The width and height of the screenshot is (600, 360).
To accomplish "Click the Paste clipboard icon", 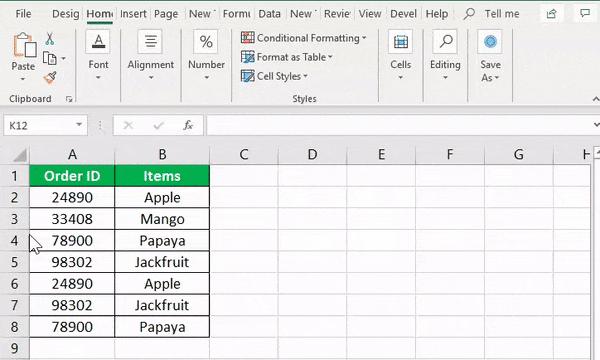I will click(24, 46).
